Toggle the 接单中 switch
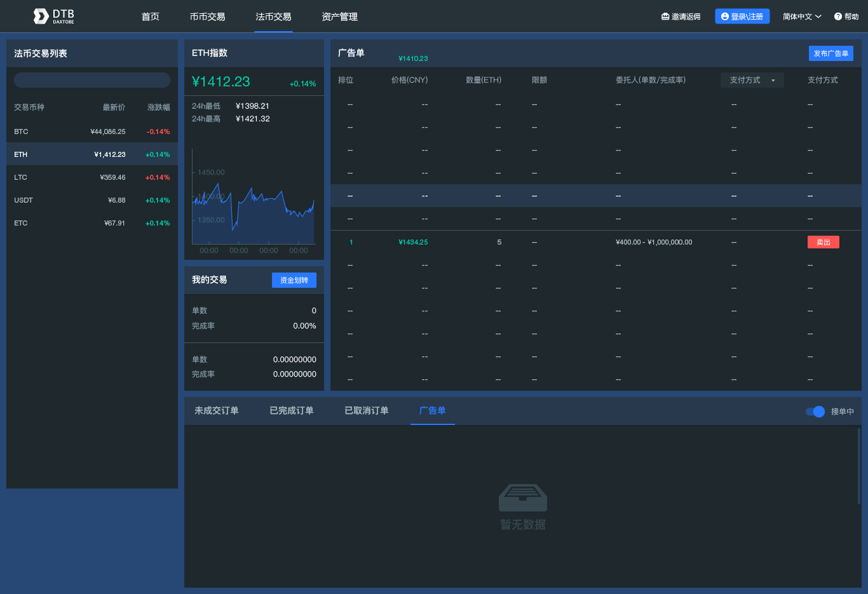The height and width of the screenshot is (594, 868). [815, 412]
